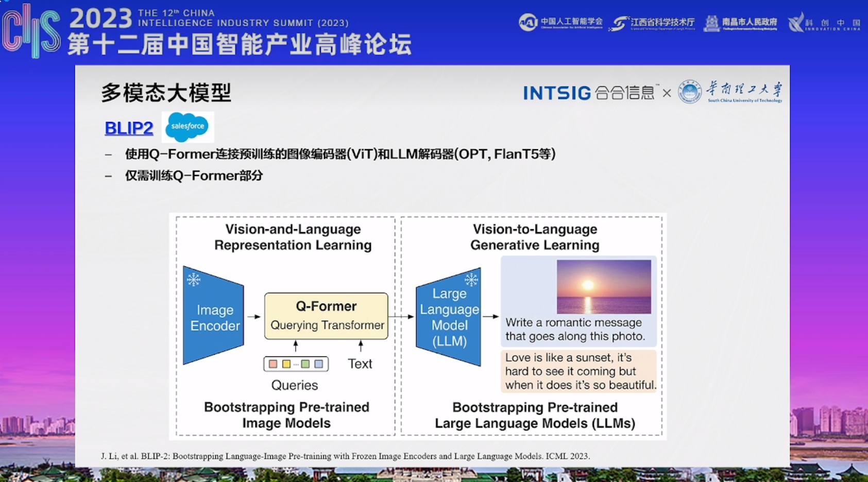Click the blue query square
The image size is (868, 482).
tap(319, 364)
